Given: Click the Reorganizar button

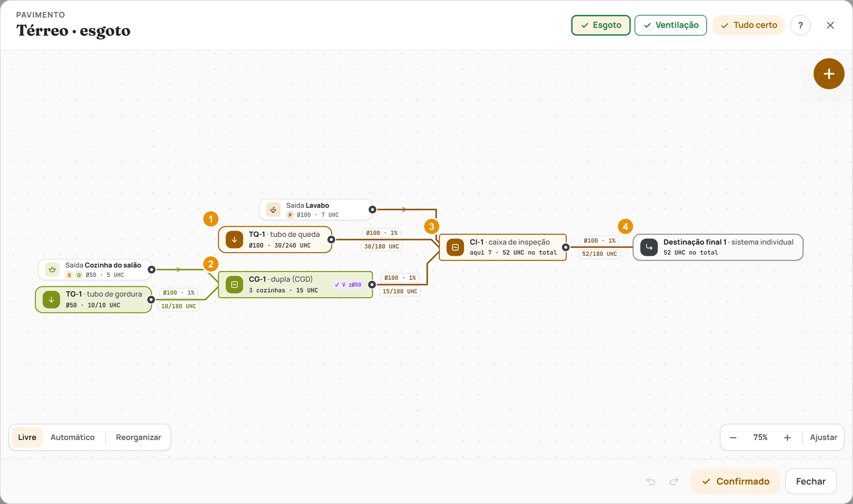Looking at the screenshot, I should (x=138, y=437).
